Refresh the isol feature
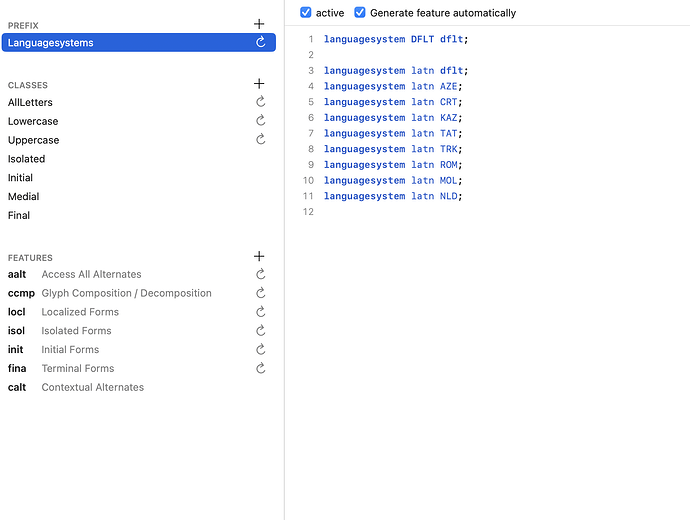The width and height of the screenshot is (690, 520). tap(261, 331)
